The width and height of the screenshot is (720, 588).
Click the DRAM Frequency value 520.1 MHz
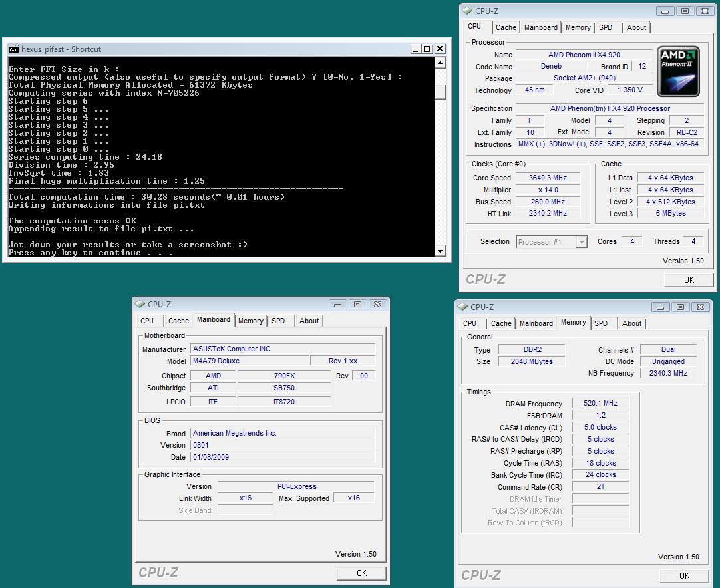600,404
